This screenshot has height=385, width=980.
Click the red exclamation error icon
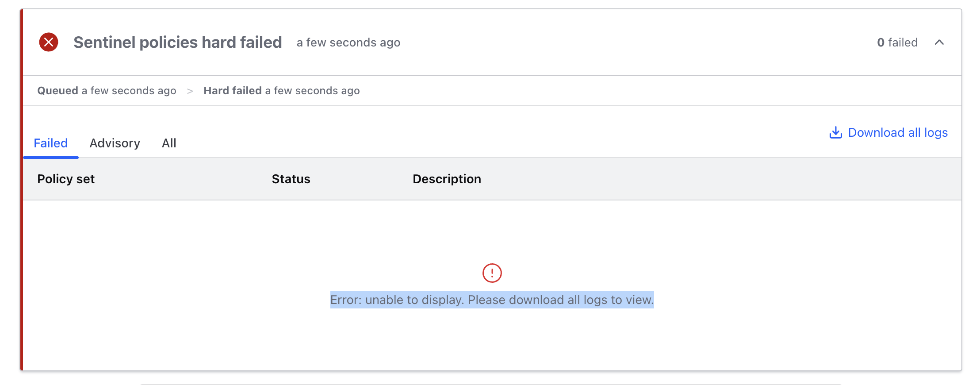click(x=492, y=273)
